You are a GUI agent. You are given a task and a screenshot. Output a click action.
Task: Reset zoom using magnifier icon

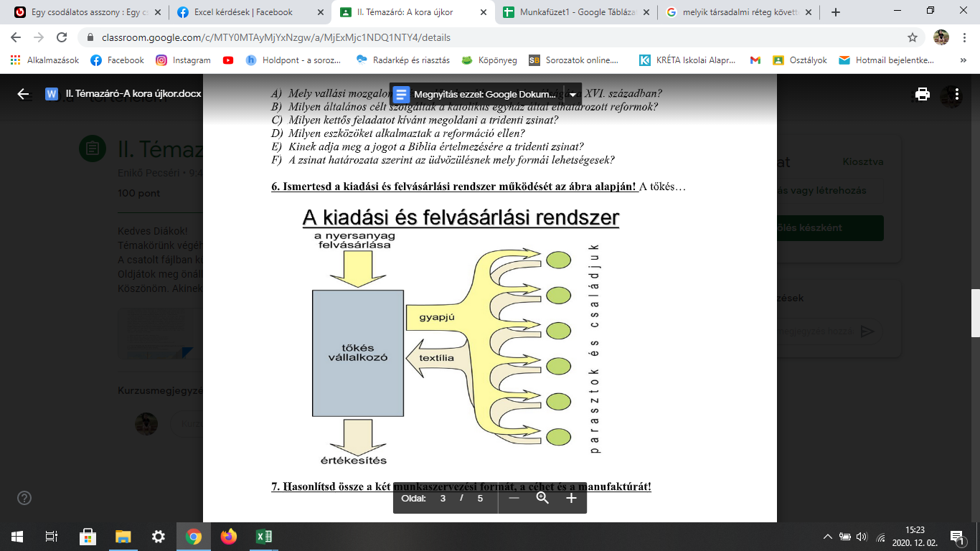click(x=542, y=498)
